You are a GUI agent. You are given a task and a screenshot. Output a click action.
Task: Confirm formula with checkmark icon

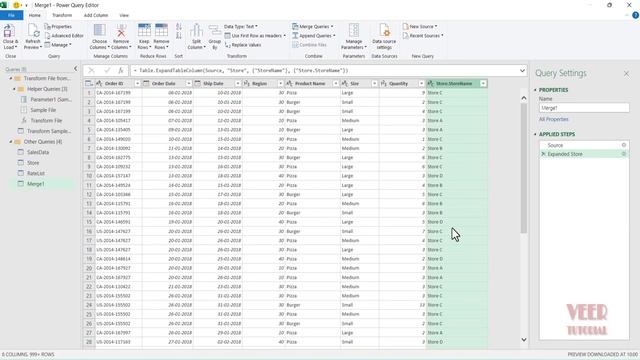pos(107,71)
